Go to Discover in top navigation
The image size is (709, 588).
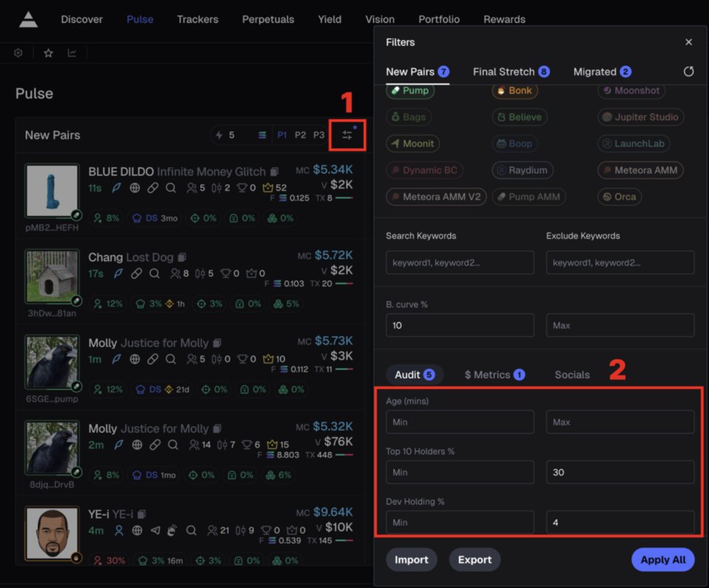82,19
